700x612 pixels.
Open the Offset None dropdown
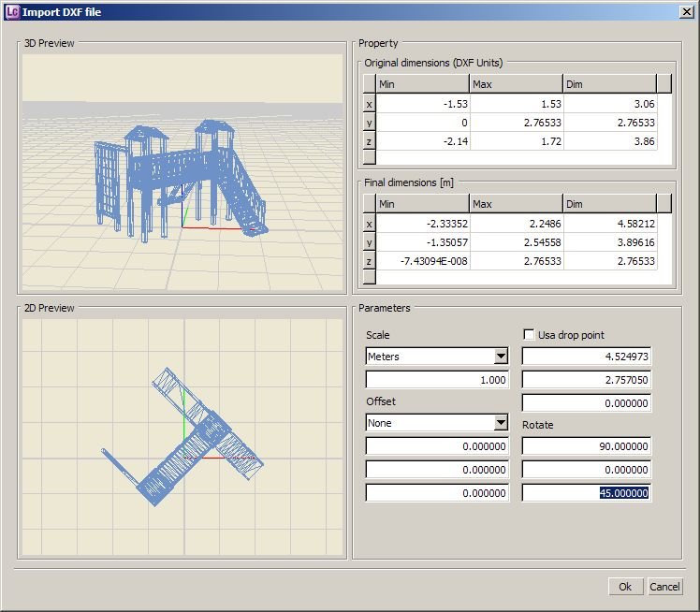point(501,422)
